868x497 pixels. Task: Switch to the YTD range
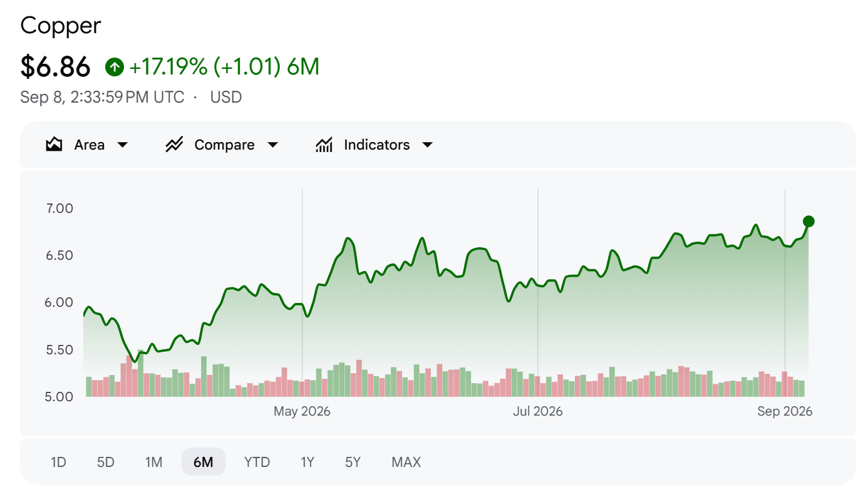pyautogui.click(x=257, y=462)
